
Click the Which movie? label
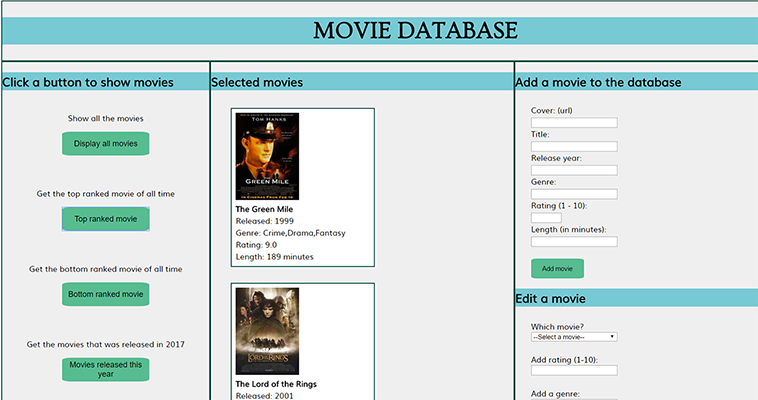(557, 327)
